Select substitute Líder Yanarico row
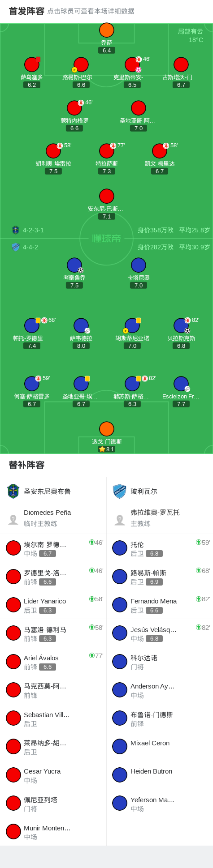 53,605
